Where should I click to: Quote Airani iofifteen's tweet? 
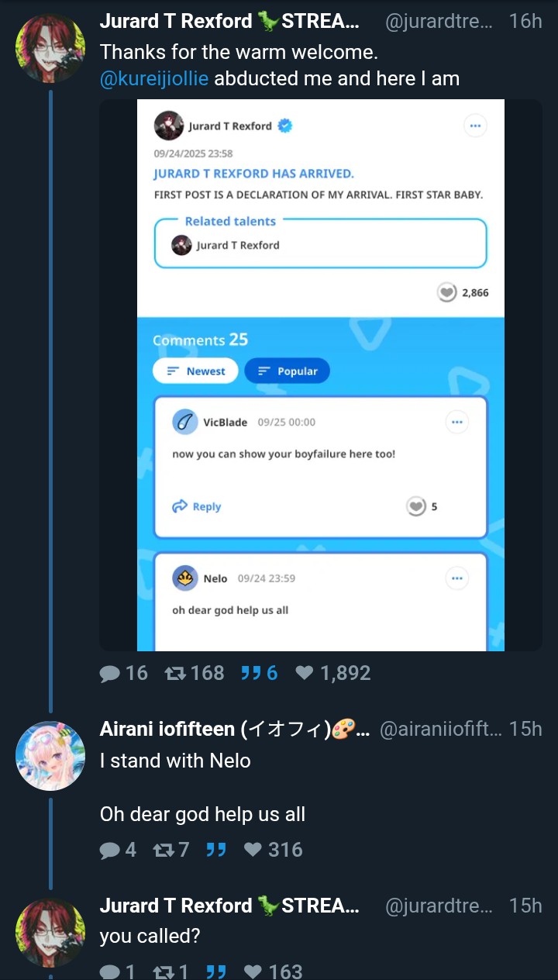tap(216, 850)
